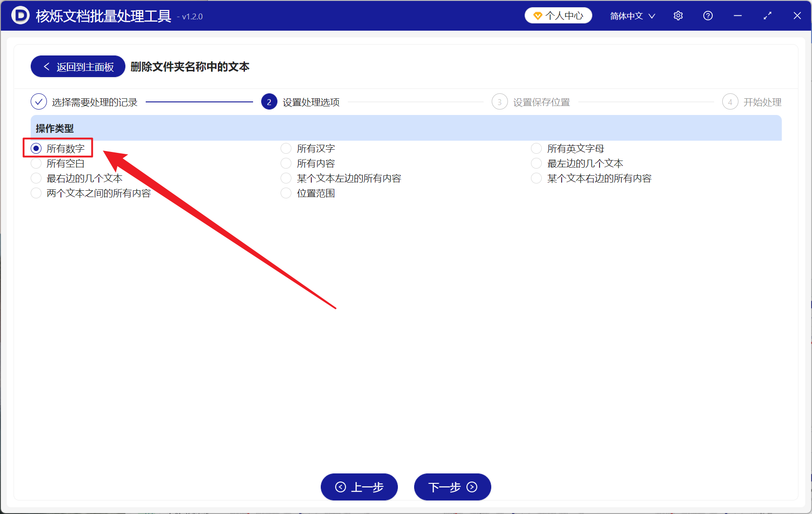
Task: Click the fullscreen expand icon
Action: coord(767,15)
